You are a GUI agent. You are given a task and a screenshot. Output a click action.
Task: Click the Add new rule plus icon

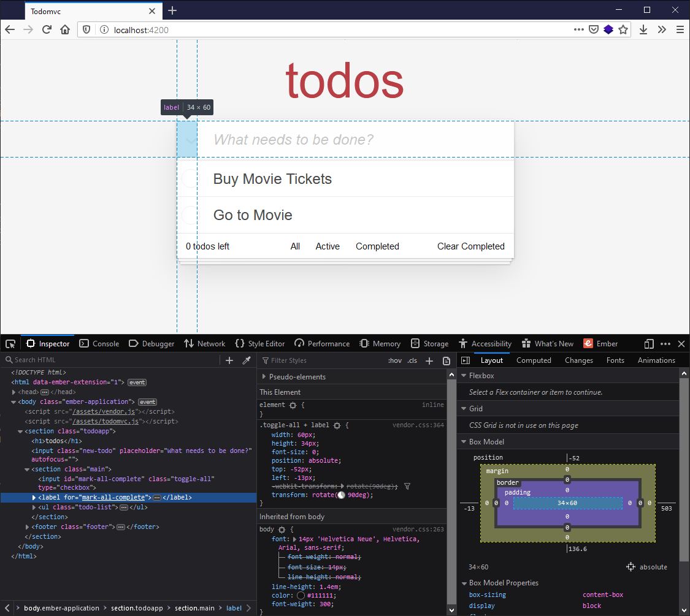coord(429,360)
